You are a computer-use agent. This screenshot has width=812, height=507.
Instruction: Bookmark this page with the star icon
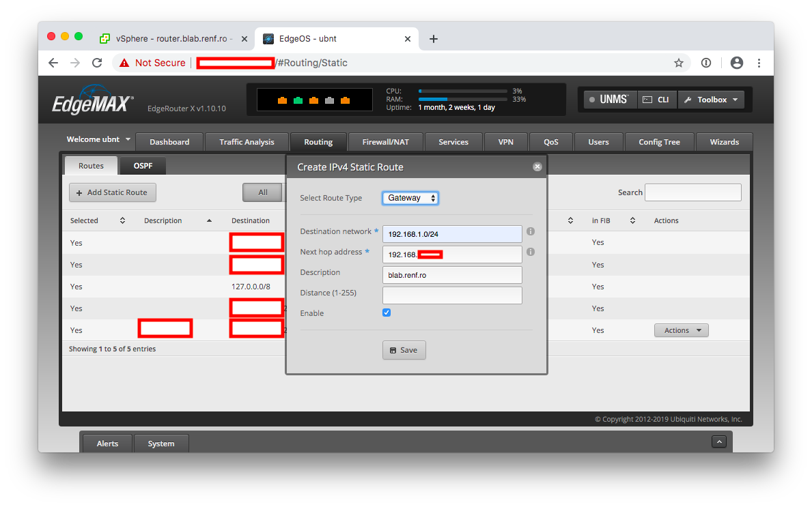click(678, 63)
